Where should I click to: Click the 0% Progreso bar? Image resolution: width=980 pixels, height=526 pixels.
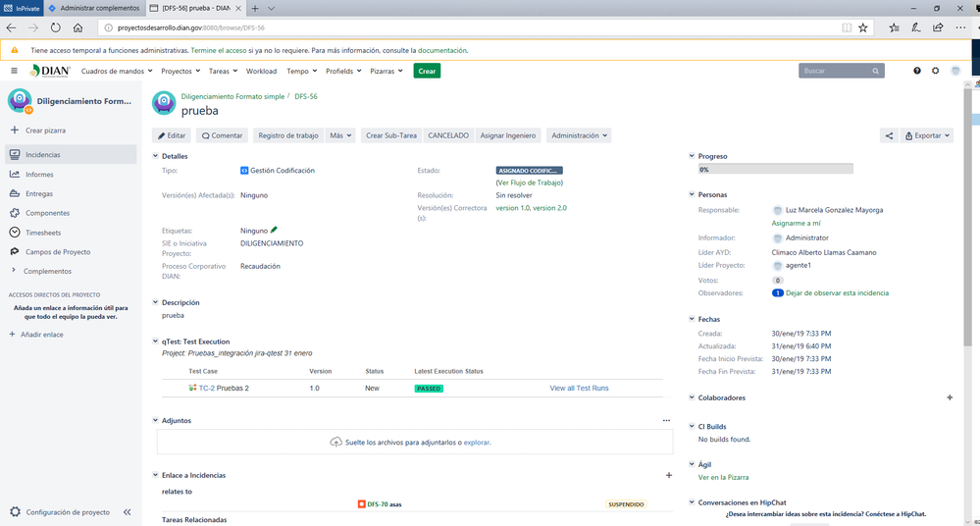click(x=775, y=170)
